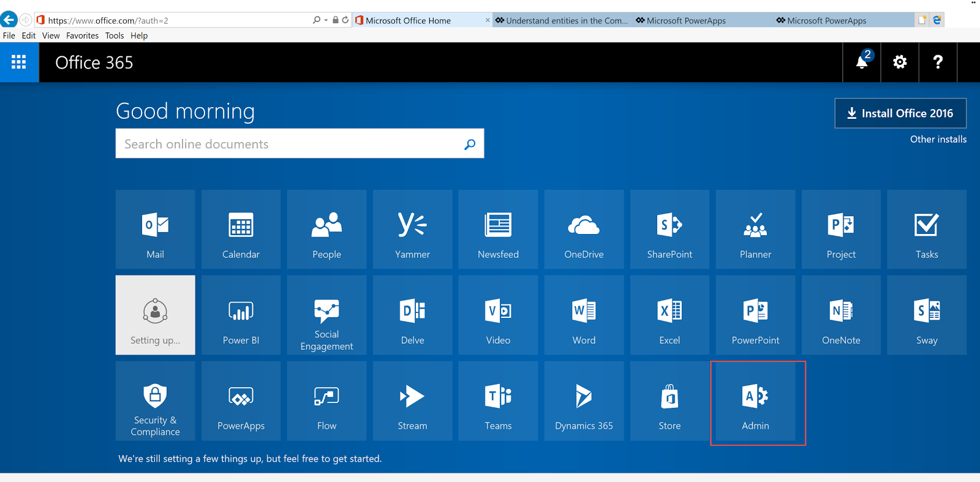This screenshot has height=482, width=980.
Task: Open the Tools menu
Action: [115, 36]
